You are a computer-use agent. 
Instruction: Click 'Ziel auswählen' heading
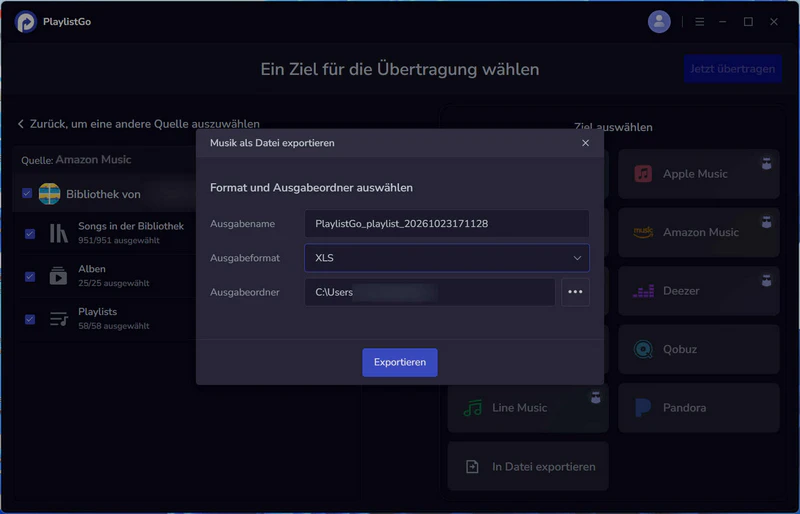click(613, 127)
